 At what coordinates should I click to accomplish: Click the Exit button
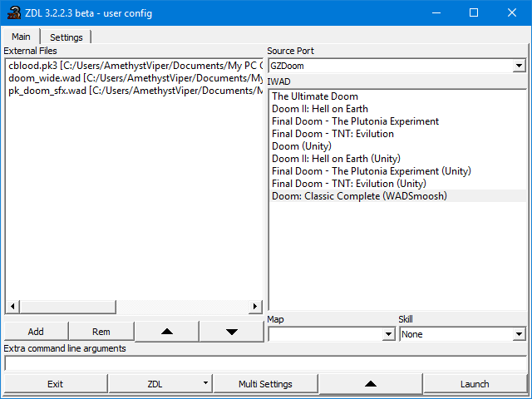tap(56, 384)
